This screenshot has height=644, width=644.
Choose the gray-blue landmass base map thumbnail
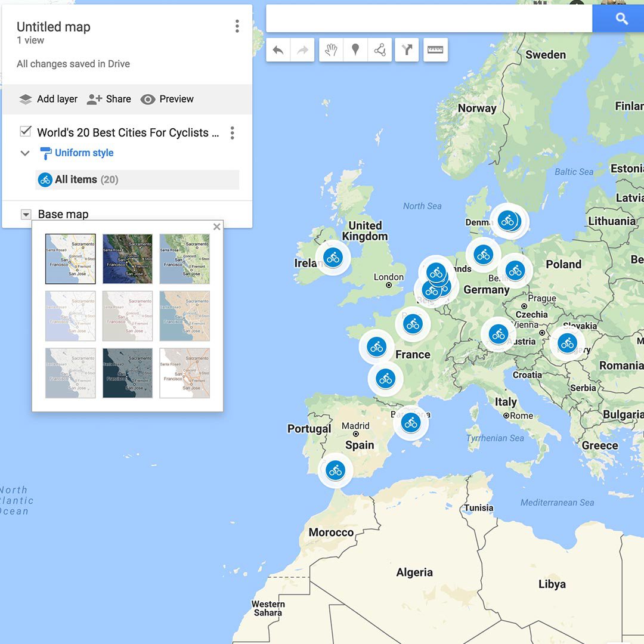70,373
